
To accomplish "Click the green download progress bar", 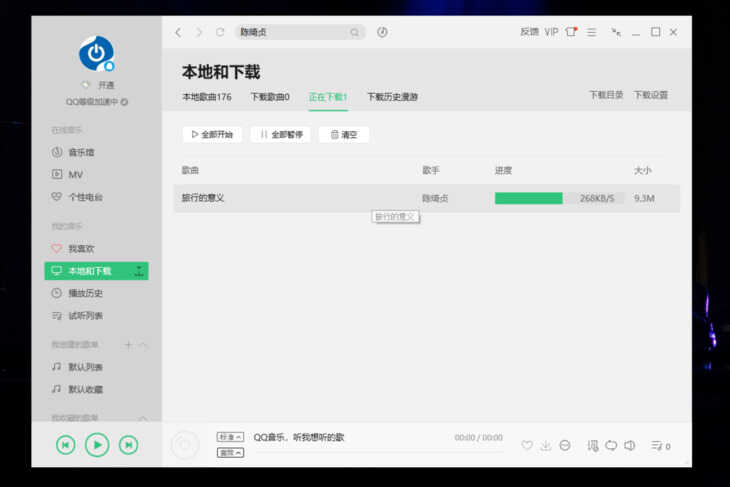I will [x=528, y=198].
